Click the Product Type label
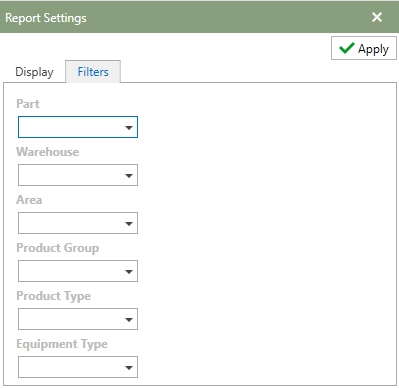Screen dimensions: 399x388 [x=53, y=296]
